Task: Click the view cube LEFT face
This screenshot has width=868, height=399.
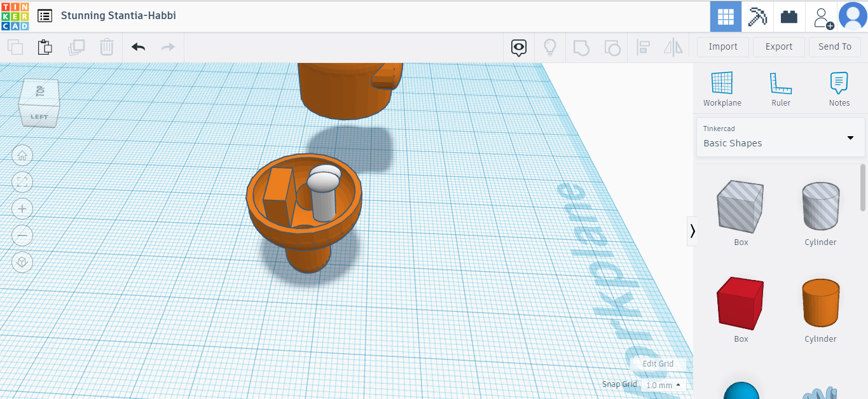Action: 39,116
